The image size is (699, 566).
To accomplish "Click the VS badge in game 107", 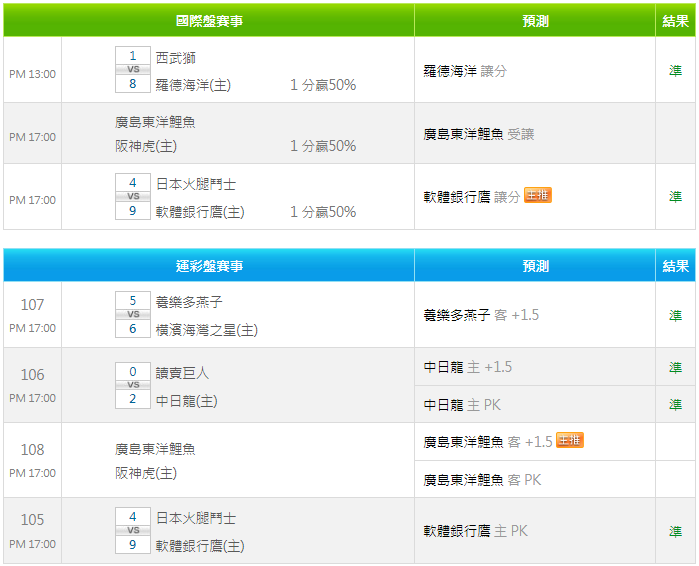I will [x=133, y=314].
